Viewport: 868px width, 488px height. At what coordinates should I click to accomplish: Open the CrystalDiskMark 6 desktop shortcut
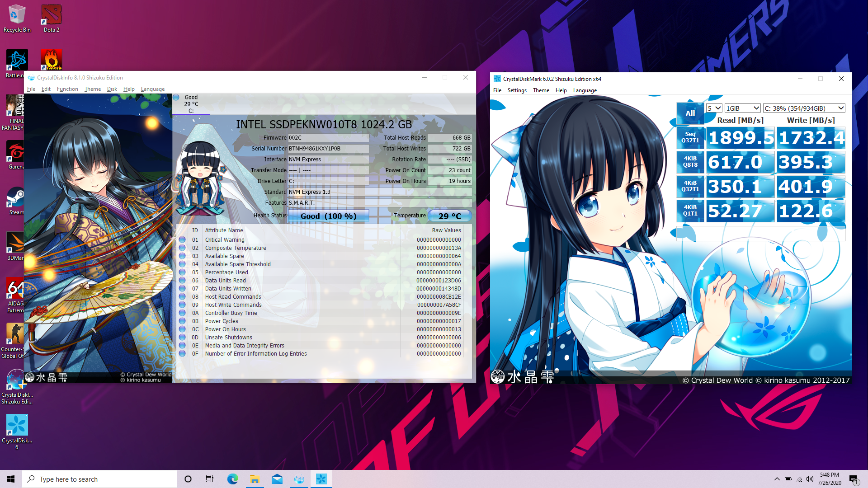[17, 432]
